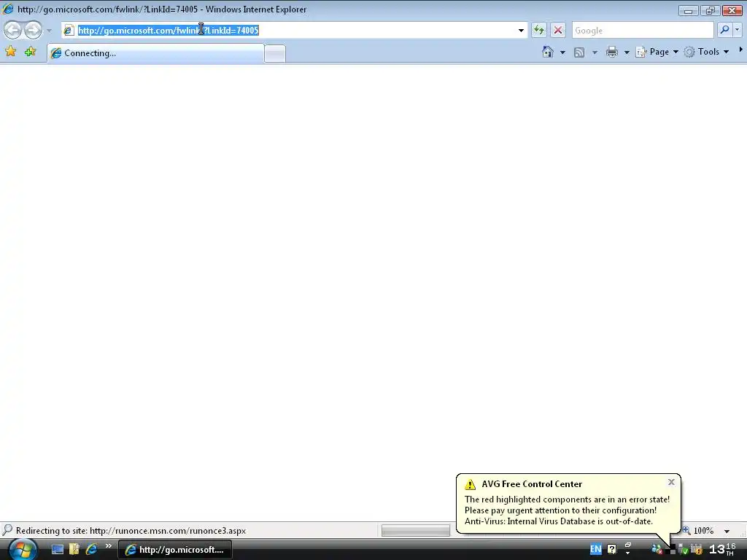Open the Page menu

click(657, 52)
